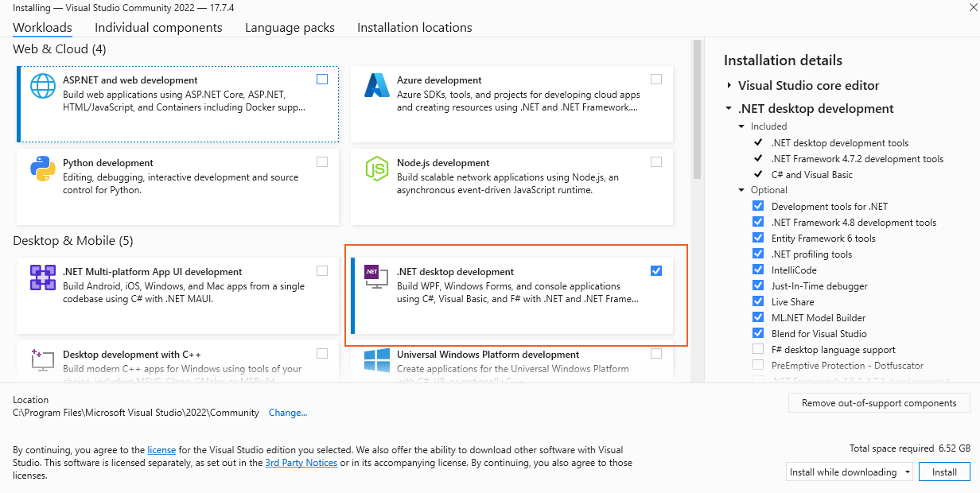Disable Blend for Visual Studio component
980x493 pixels.
(x=758, y=334)
